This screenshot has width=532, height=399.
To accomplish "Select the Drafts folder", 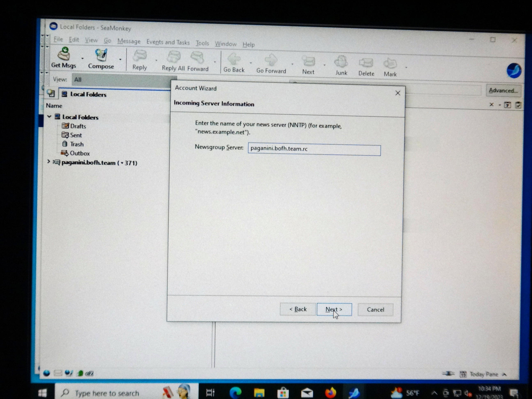I will click(74, 126).
